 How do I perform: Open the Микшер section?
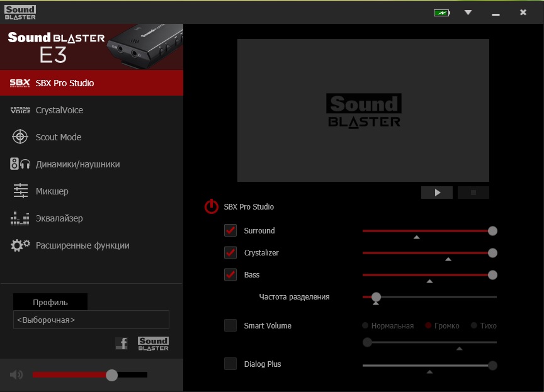coord(91,191)
